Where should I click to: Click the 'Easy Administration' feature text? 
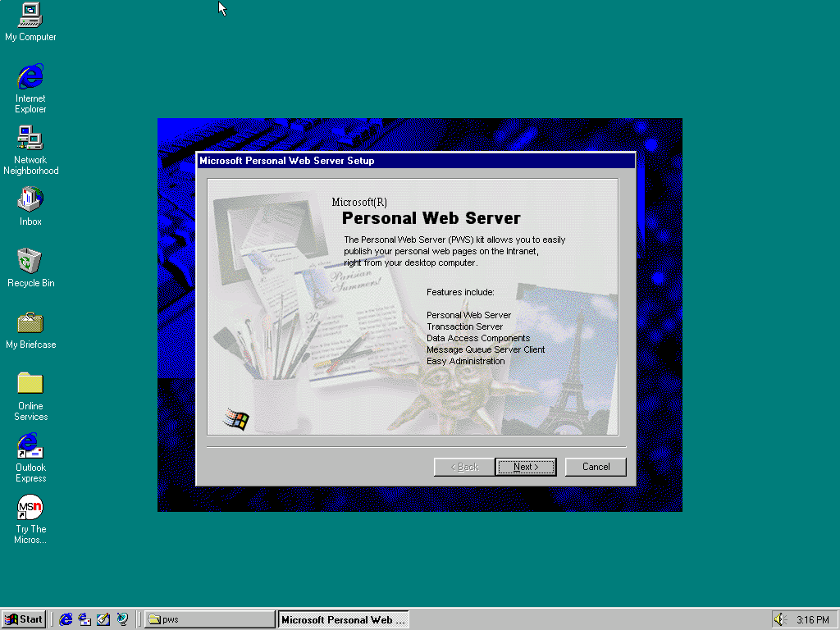click(x=466, y=361)
